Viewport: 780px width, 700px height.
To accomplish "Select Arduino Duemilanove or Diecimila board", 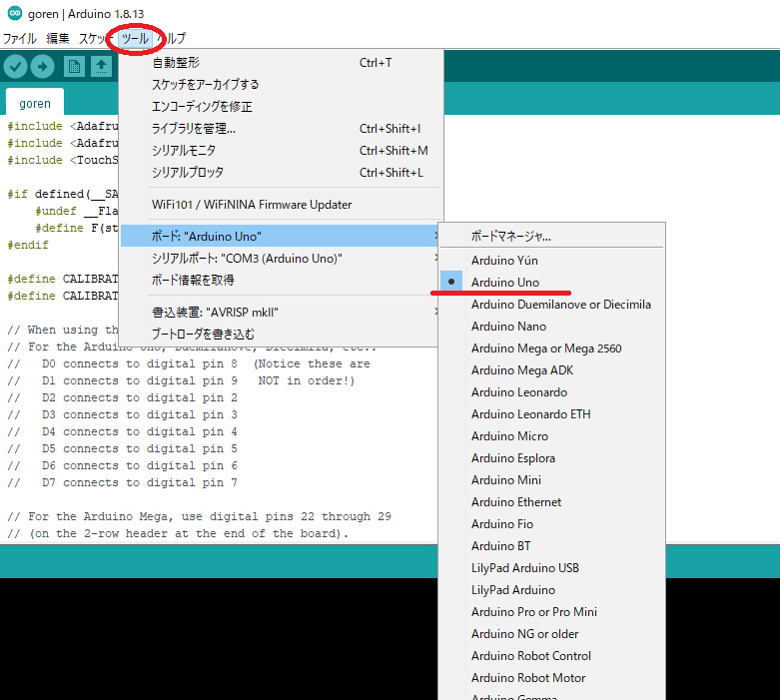I will click(552, 304).
